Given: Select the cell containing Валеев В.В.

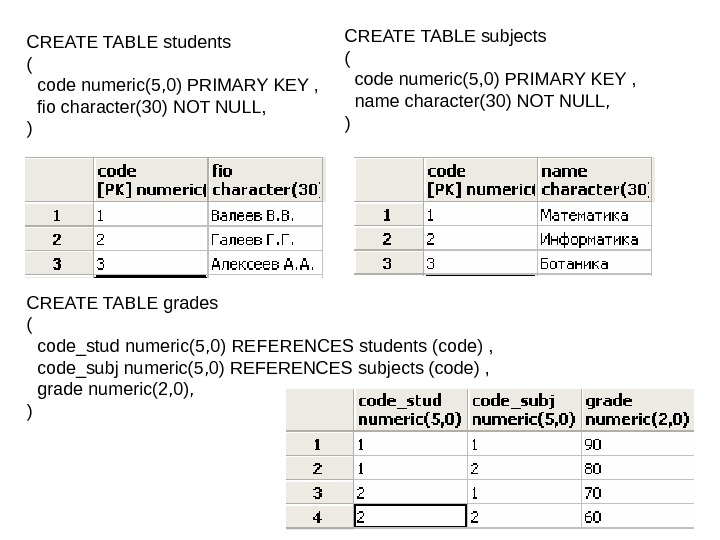Looking at the screenshot, I should point(265,215).
